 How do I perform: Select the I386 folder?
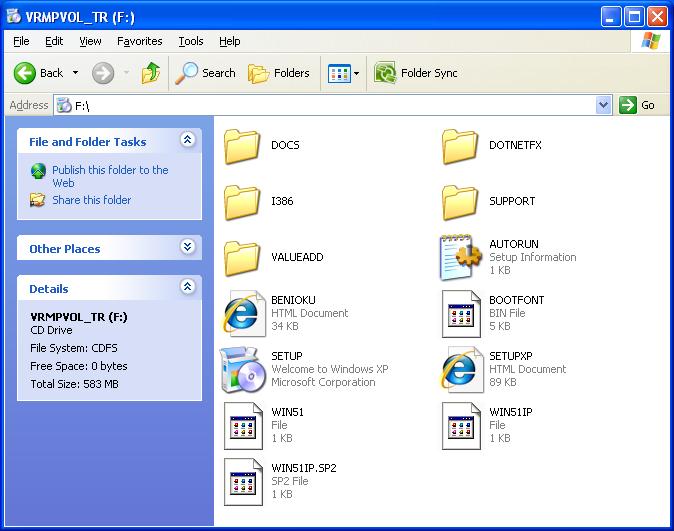tap(243, 201)
